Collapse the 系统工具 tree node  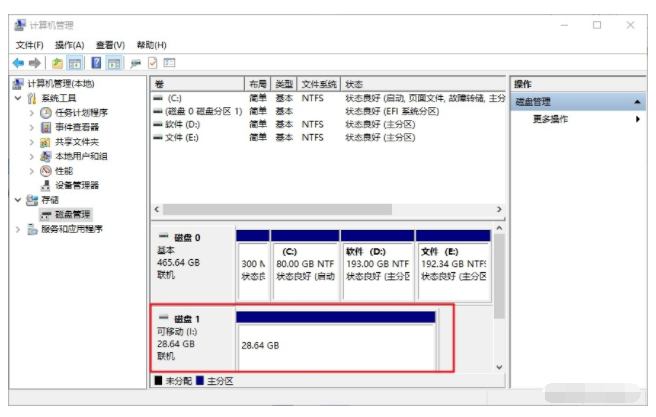19,98
